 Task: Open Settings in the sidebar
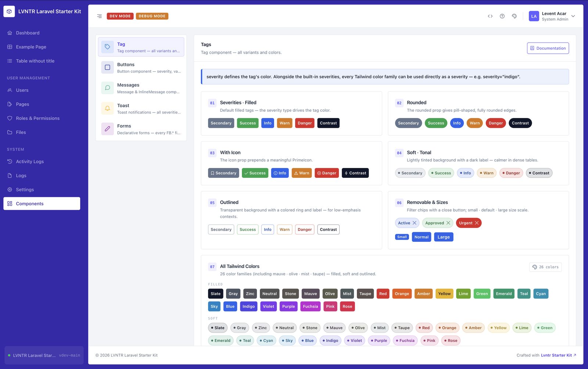pos(42,190)
